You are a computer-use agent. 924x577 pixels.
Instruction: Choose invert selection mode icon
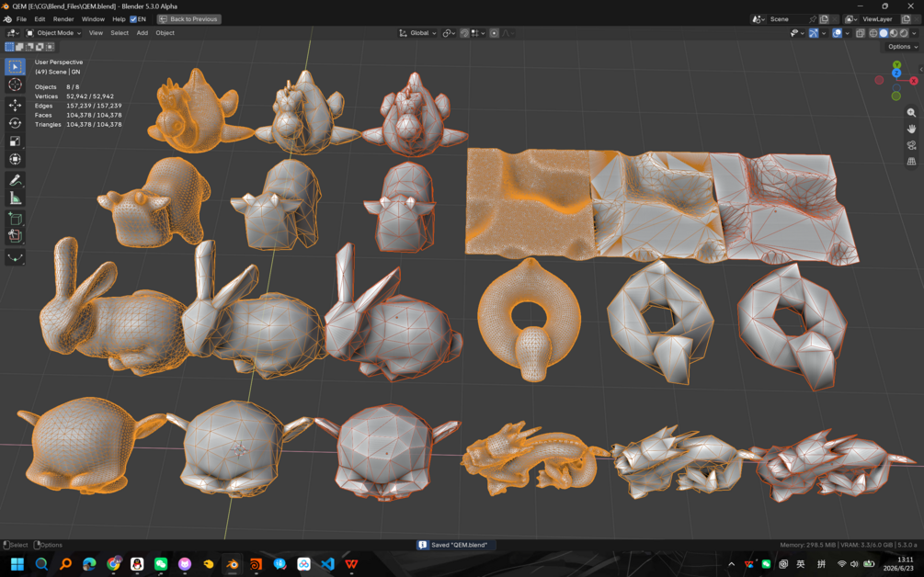pos(40,47)
